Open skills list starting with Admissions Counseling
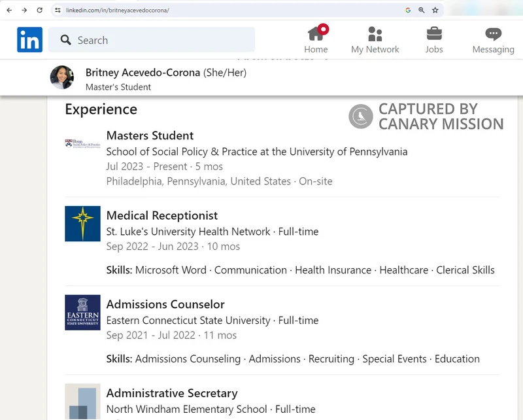The width and height of the screenshot is (523, 420). click(x=293, y=359)
